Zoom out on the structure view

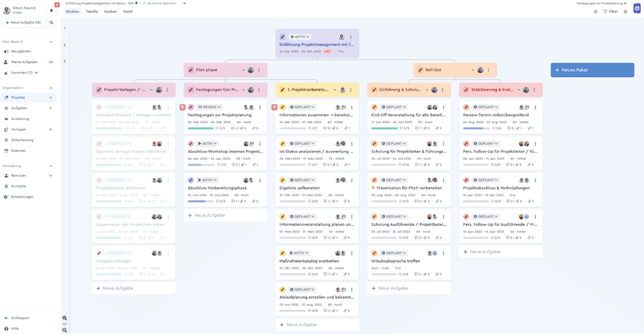pyautogui.click(x=64, y=330)
